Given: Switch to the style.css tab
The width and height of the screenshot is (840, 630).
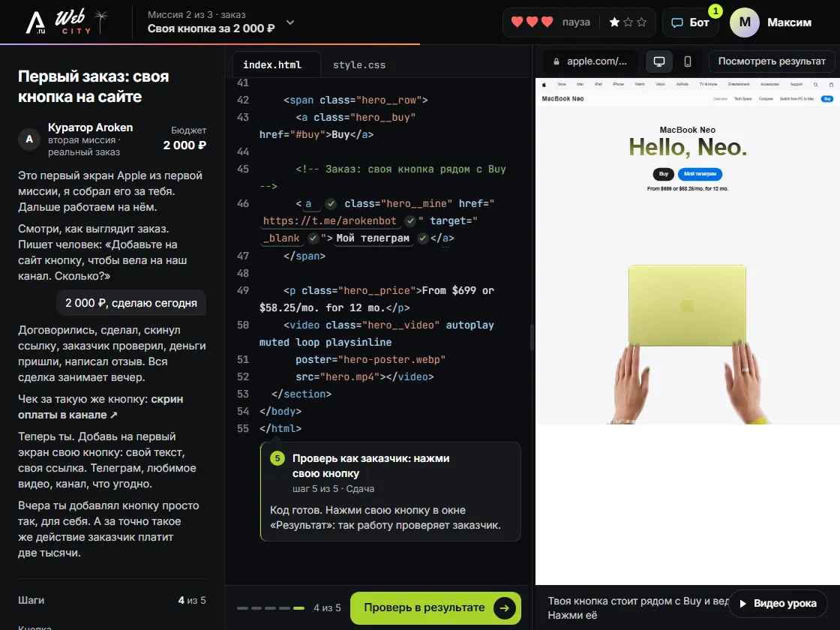Looking at the screenshot, I should click(359, 64).
